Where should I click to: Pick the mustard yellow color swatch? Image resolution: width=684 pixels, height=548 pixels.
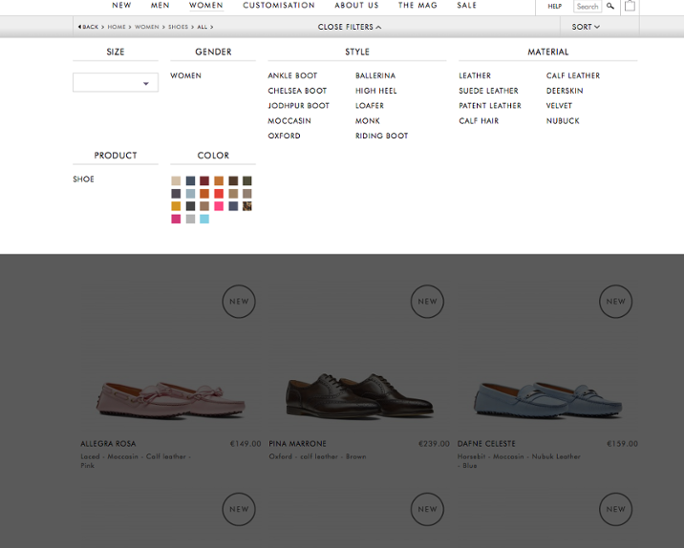coord(176,206)
